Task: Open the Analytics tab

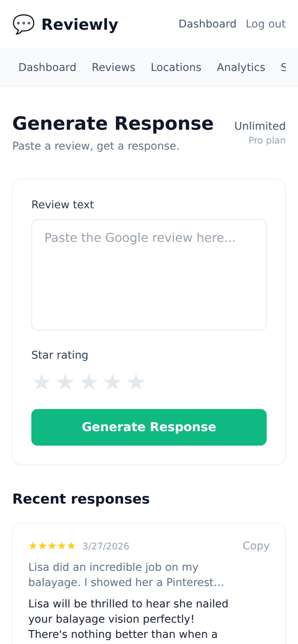Action: click(241, 67)
